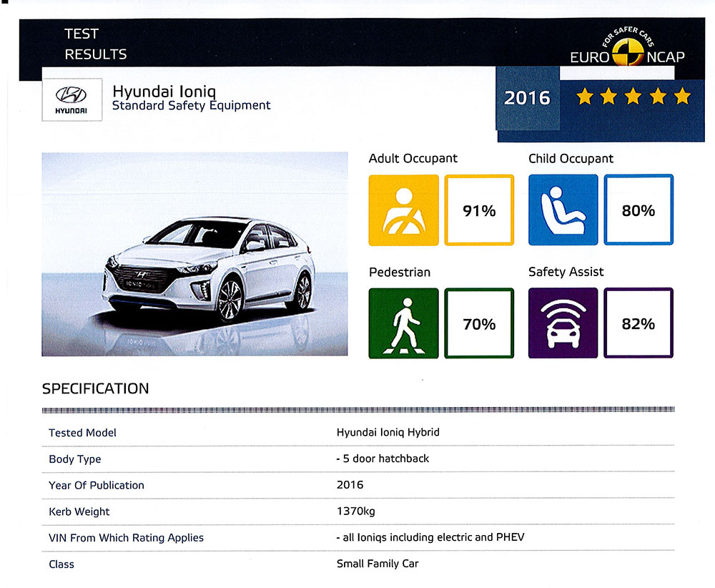Screen dimensions: 715x588
Task: Click the blue Child Occupant seat icon
Action: (563, 210)
